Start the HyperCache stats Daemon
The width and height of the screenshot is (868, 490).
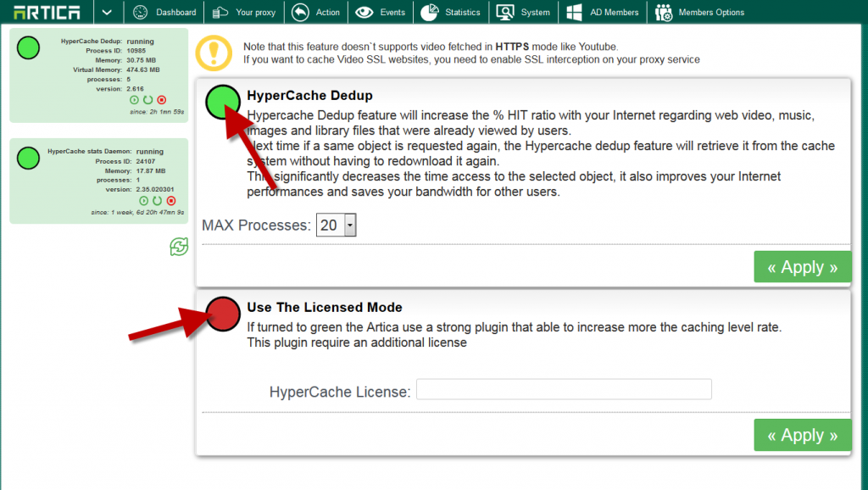pos(143,201)
